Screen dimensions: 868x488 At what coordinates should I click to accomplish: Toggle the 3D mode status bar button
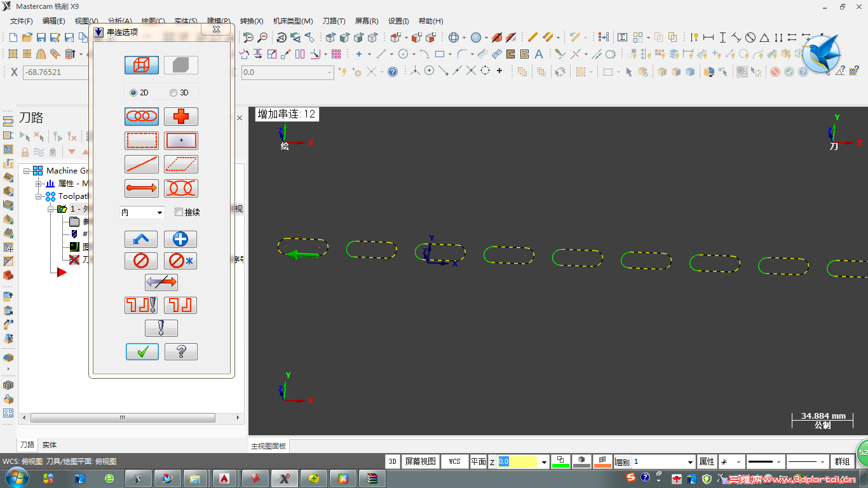point(393,462)
